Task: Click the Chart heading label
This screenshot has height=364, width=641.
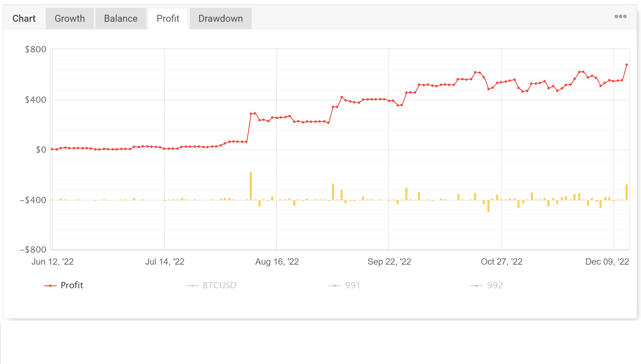Action: (24, 19)
